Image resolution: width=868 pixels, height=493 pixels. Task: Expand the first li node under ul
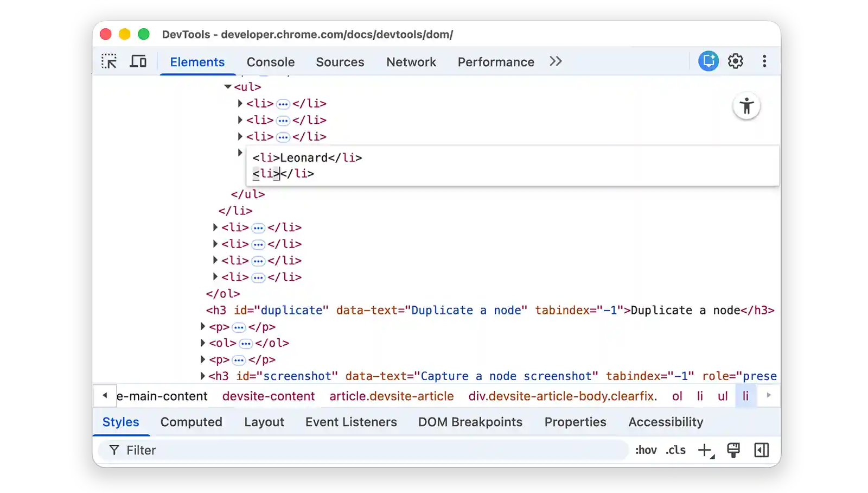[x=240, y=103]
